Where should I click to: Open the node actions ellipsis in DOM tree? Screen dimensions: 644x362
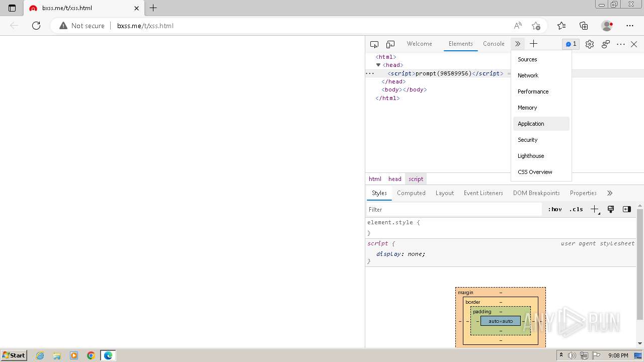(370, 73)
